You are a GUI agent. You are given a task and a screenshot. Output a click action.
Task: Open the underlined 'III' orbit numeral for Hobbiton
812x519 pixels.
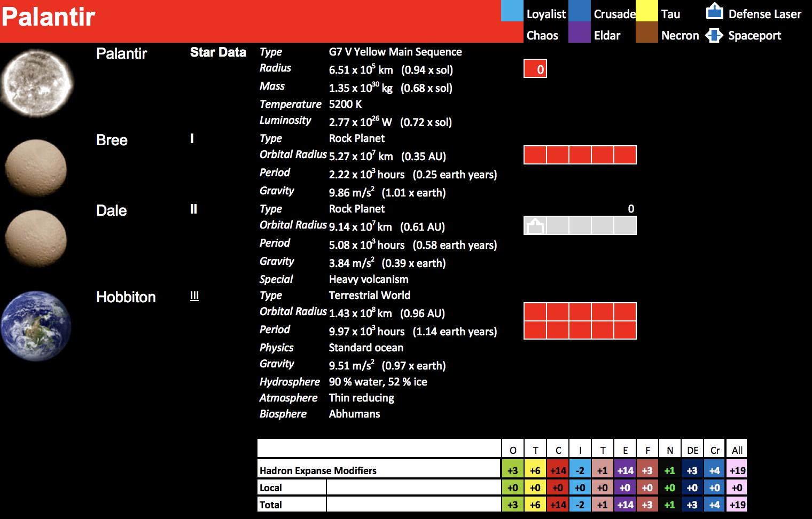pos(194,296)
